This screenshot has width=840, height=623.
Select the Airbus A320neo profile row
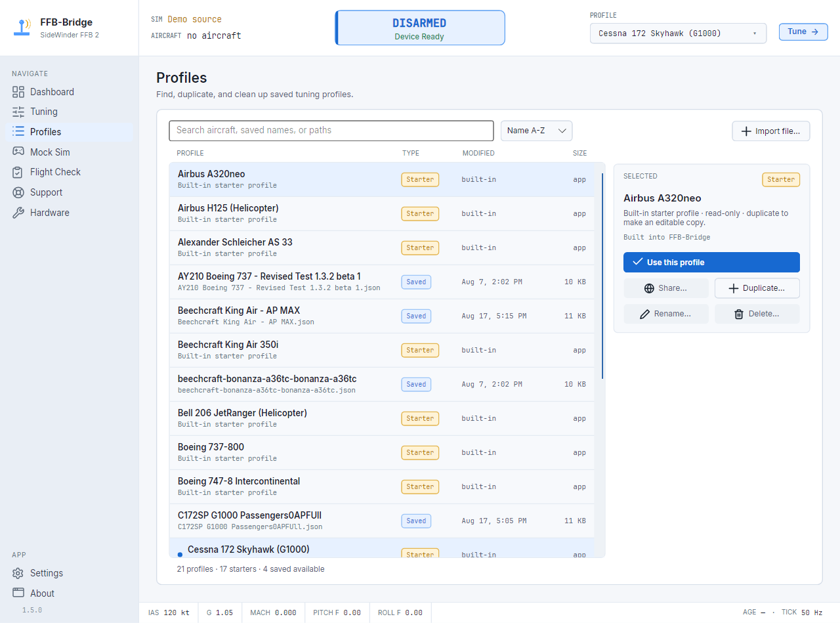(382, 180)
